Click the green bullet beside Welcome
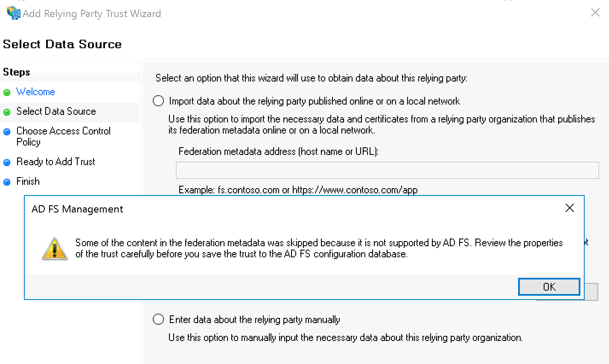This screenshot has width=609, height=364. (x=7, y=93)
